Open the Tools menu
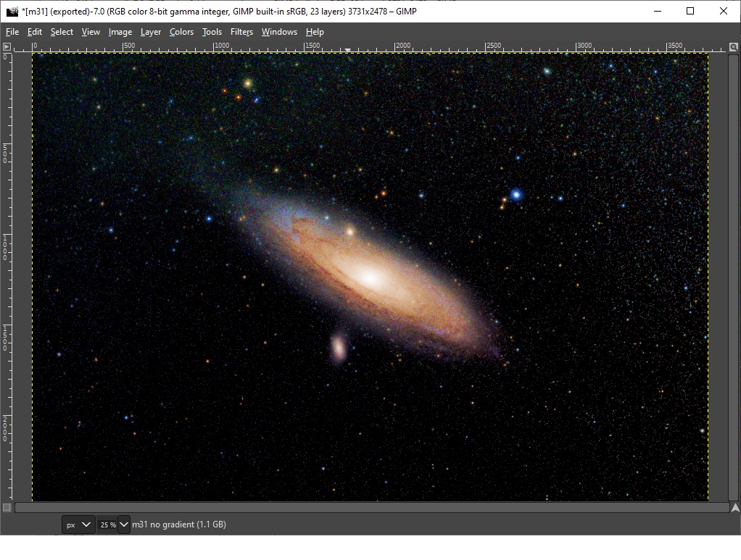The image size is (741, 560). [x=212, y=32]
